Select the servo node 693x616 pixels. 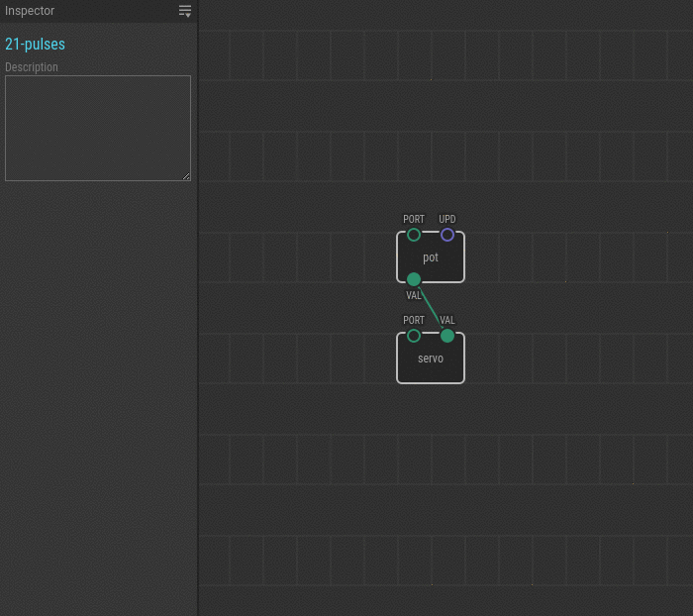coord(431,359)
